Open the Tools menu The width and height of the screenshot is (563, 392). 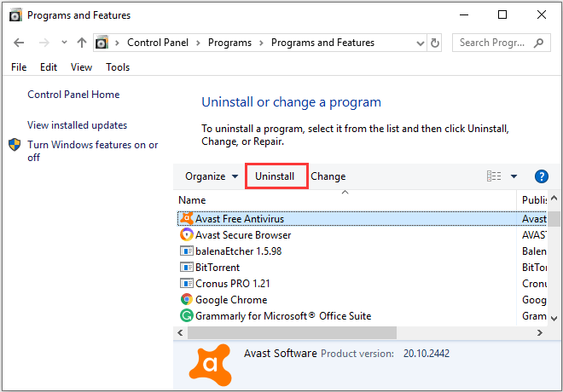tap(118, 67)
